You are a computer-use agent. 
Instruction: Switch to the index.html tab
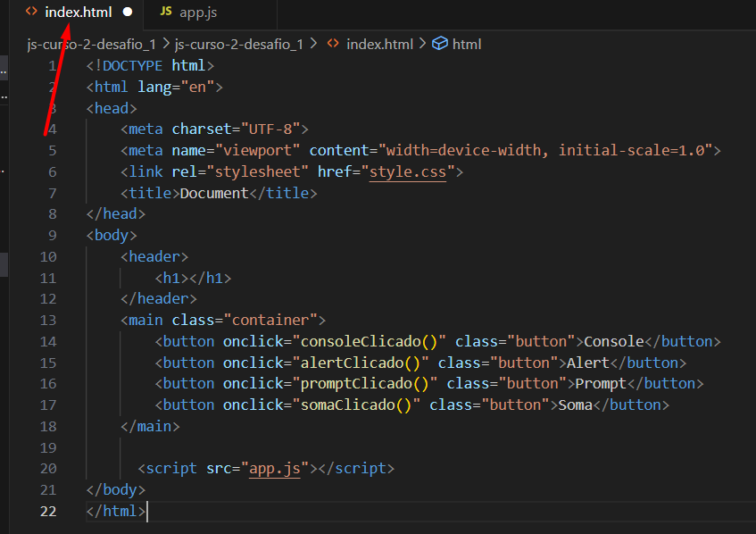79,13
